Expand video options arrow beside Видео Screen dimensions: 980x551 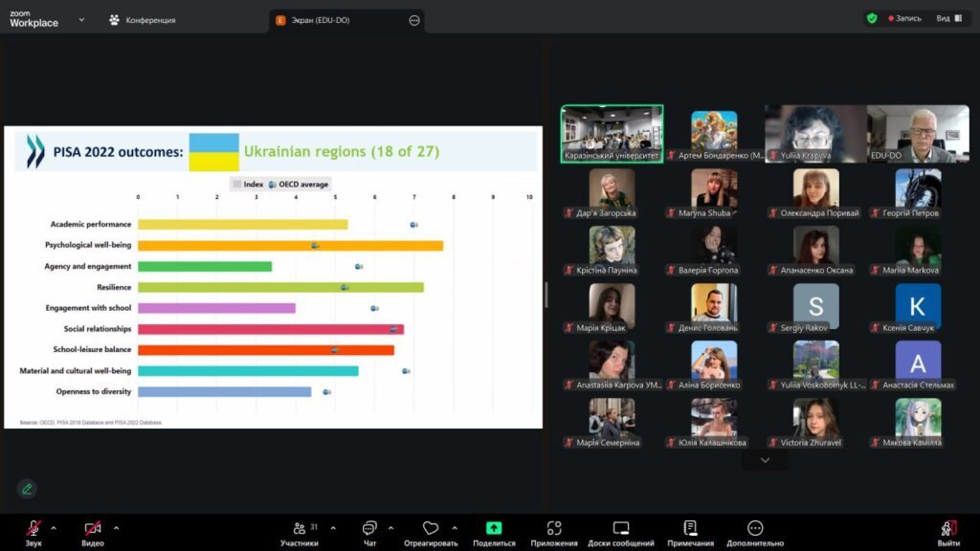(116, 527)
